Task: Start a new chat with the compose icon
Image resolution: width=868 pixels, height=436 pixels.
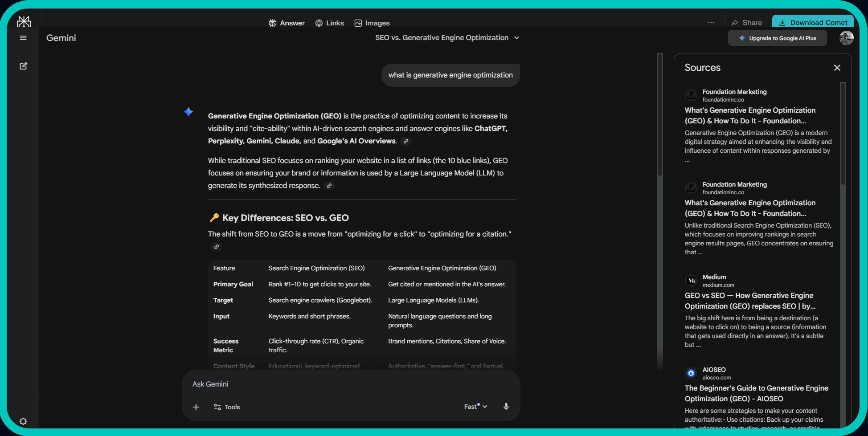Action: pyautogui.click(x=23, y=66)
